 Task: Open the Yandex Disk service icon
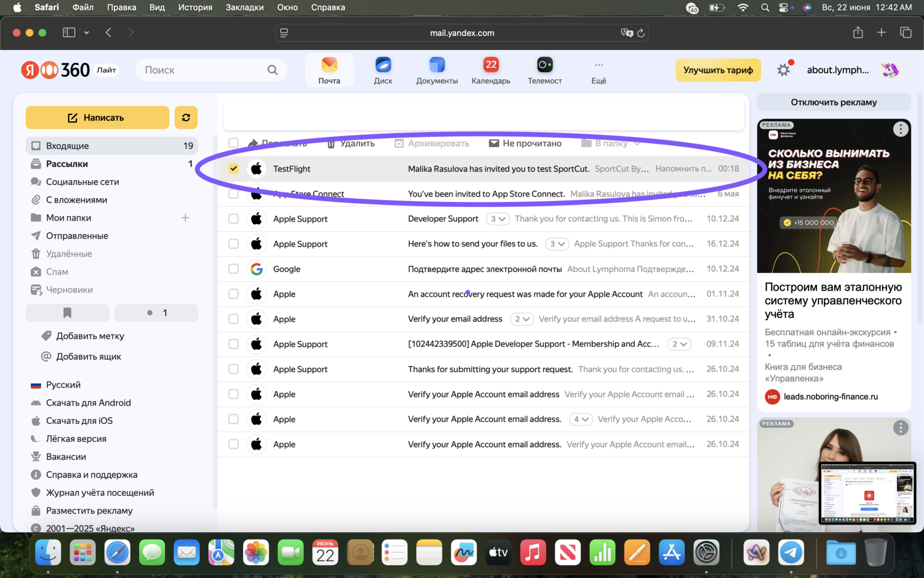(x=383, y=70)
